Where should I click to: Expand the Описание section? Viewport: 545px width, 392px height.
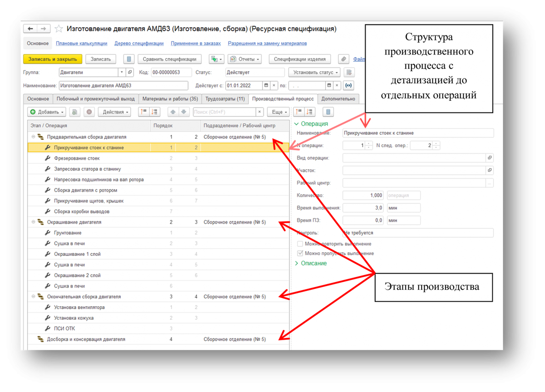click(x=297, y=263)
